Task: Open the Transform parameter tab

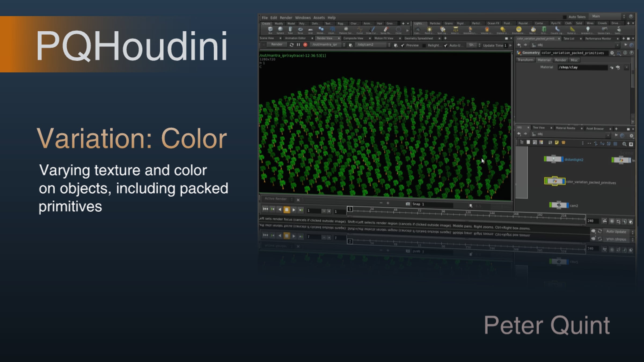Action: (525, 60)
